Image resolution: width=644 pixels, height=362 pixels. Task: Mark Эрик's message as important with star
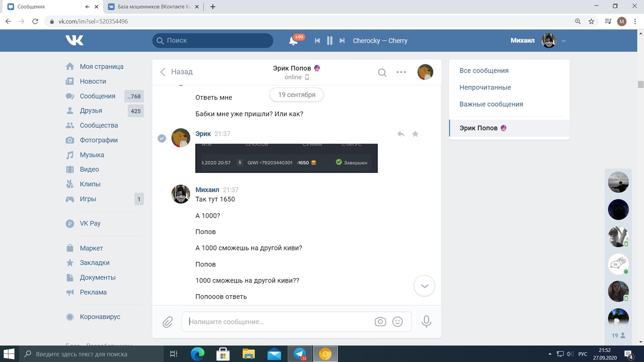coord(415,134)
